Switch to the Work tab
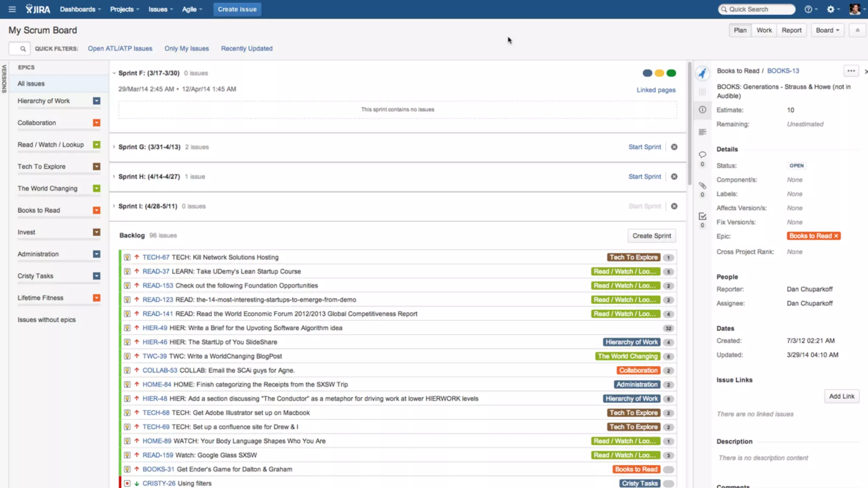Screen dimensions: 868x488 click(x=764, y=30)
